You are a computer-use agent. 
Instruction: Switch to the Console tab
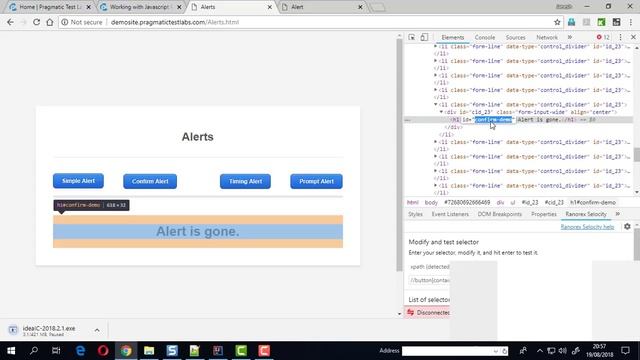pos(484,37)
